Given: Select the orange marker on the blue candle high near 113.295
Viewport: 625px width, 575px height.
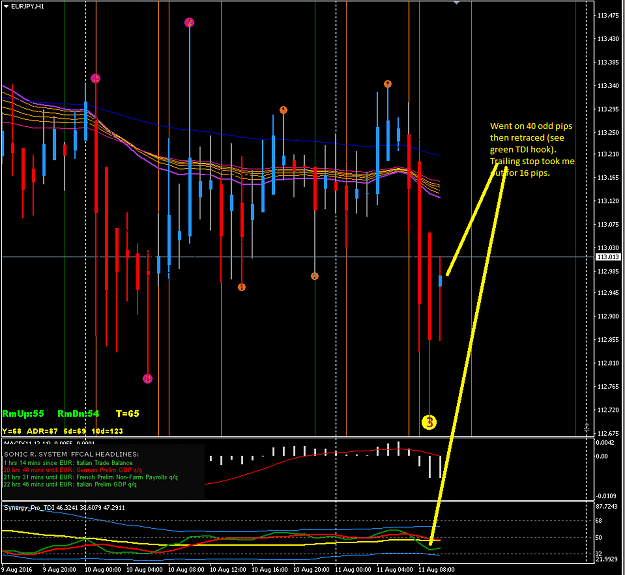Looking at the screenshot, I should point(283,110).
